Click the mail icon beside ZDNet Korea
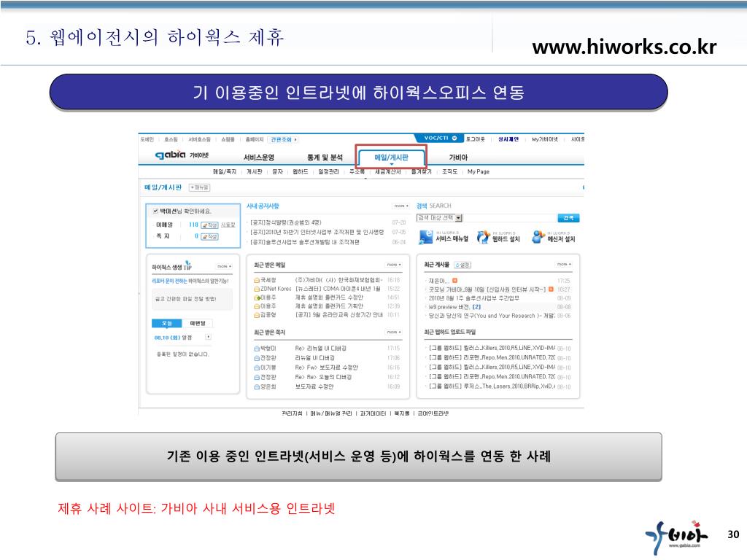The image size is (747, 560). coord(257,289)
